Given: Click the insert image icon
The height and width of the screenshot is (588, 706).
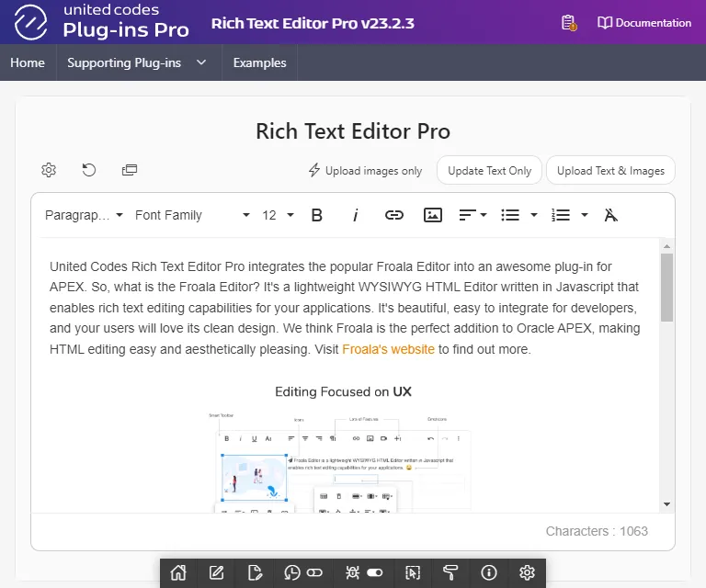Looking at the screenshot, I should [433, 215].
